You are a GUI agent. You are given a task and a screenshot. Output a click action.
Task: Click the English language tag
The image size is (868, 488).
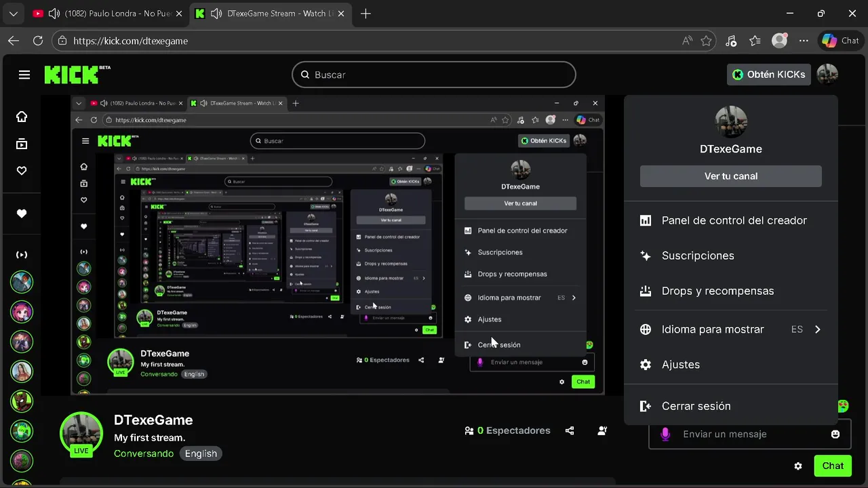pos(201,453)
